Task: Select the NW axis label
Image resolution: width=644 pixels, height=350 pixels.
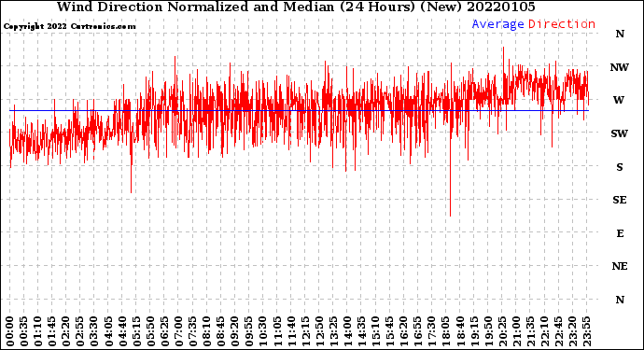Action: [619, 67]
